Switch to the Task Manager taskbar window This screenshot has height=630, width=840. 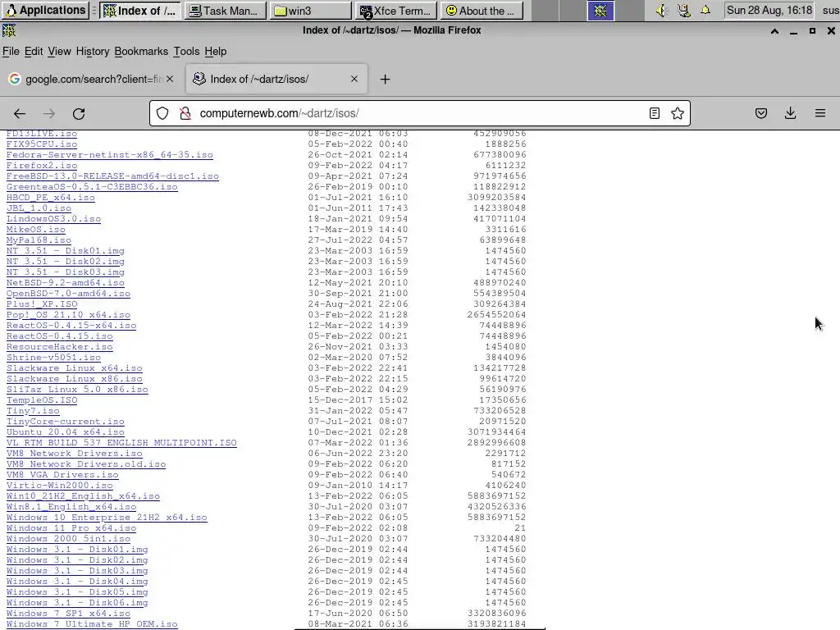click(x=226, y=11)
